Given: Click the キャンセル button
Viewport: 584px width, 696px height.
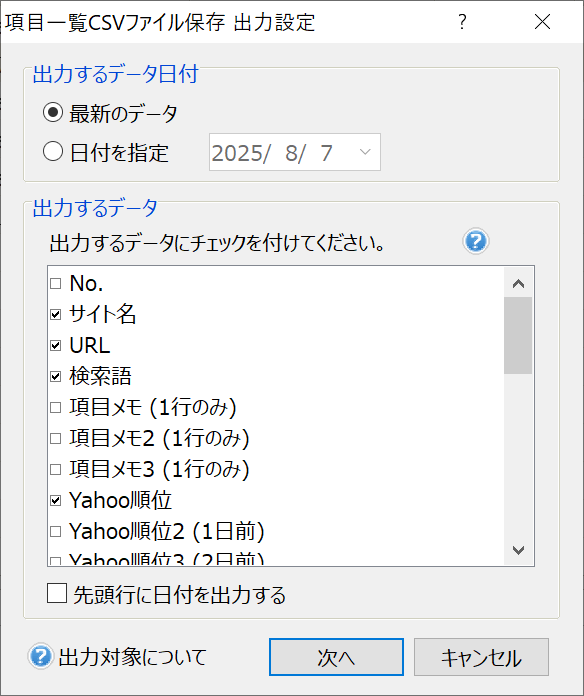Looking at the screenshot, I should point(481,657).
